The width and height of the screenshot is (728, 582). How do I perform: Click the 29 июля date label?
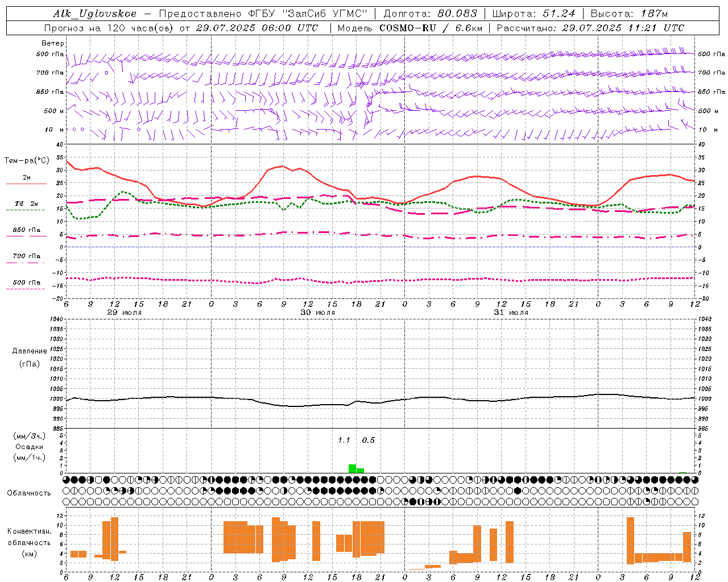125,313
